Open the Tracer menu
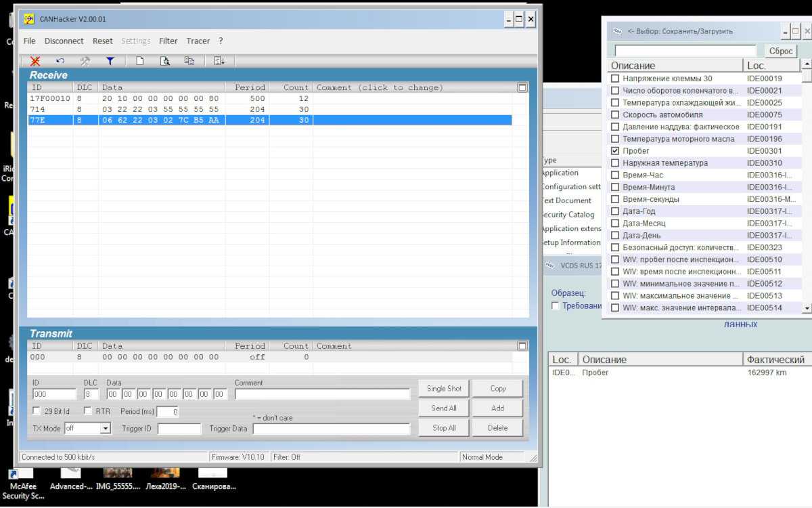The image size is (812, 508). [198, 41]
